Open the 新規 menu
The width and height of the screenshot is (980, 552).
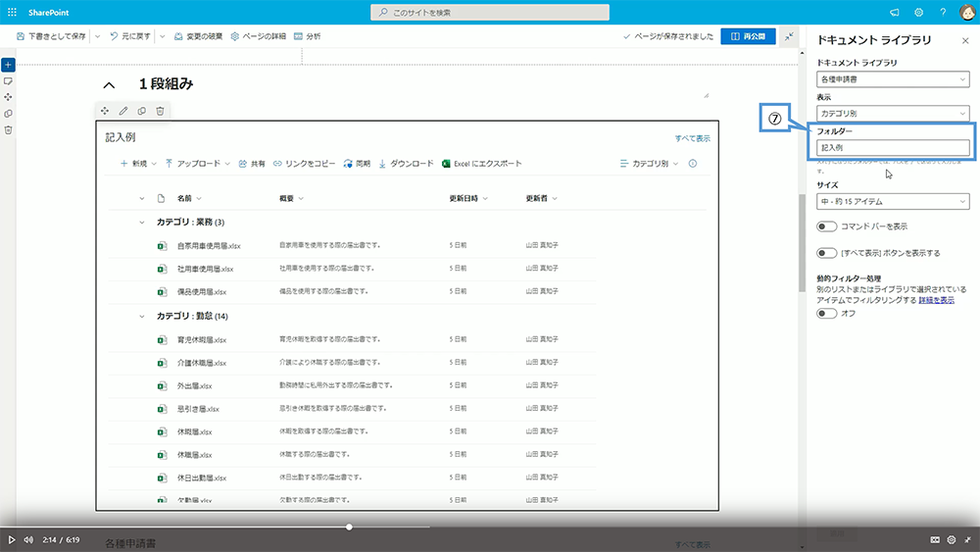coord(138,163)
